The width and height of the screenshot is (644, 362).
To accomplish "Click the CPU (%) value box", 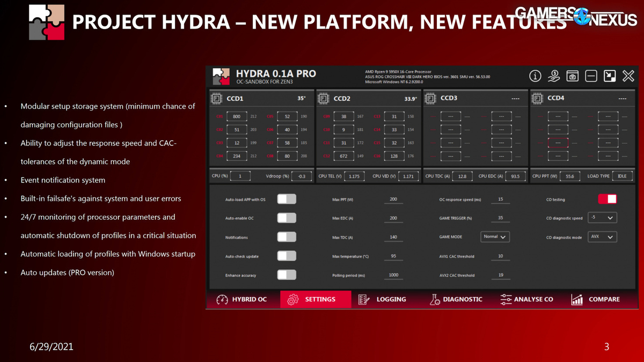I will [240, 176].
